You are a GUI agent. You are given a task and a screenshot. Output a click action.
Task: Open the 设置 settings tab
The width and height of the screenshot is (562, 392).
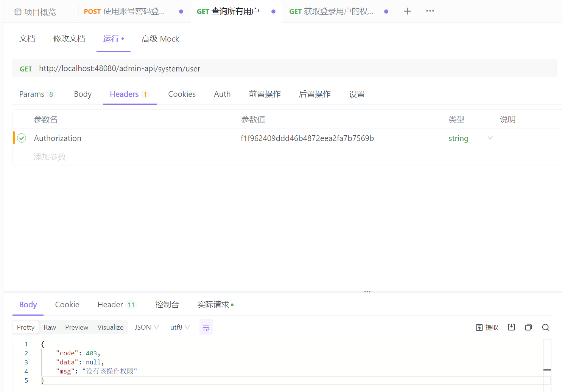[357, 94]
